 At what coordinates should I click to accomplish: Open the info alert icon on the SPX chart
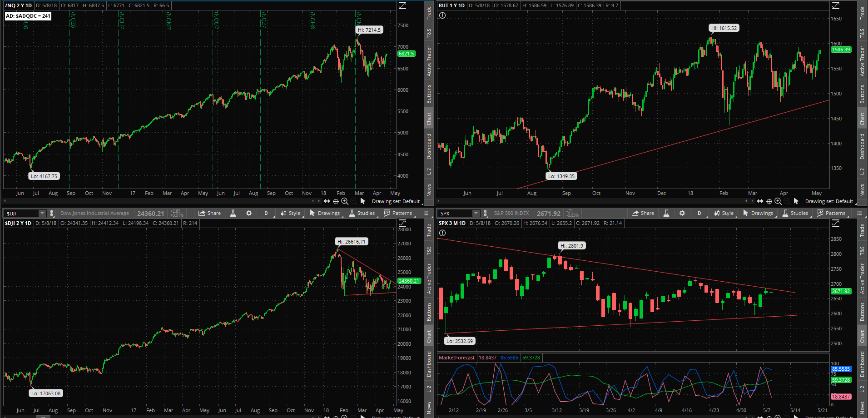pos(442,233)
